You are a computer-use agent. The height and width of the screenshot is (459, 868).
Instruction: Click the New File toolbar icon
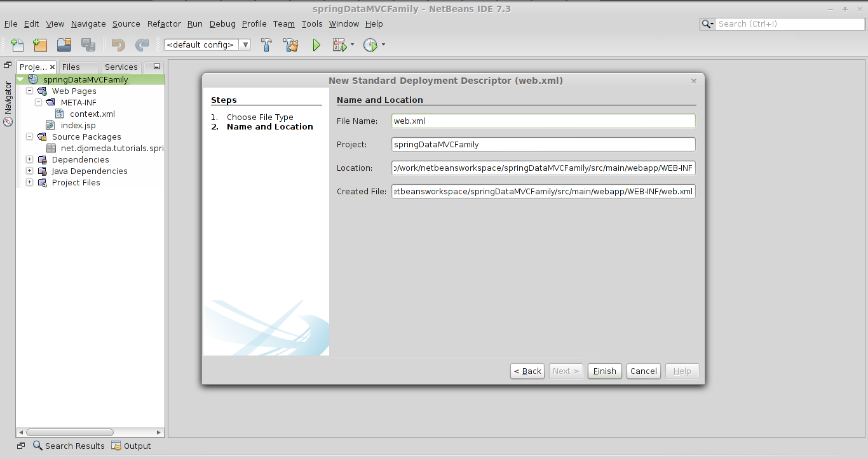tap(18, 45)
